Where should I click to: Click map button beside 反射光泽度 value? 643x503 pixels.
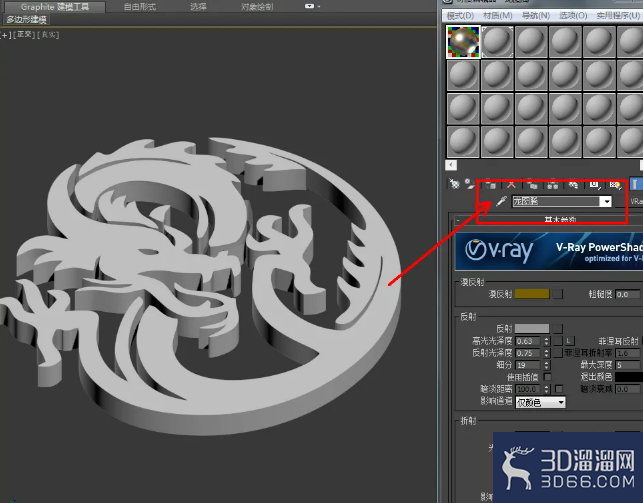pos(558,353)
